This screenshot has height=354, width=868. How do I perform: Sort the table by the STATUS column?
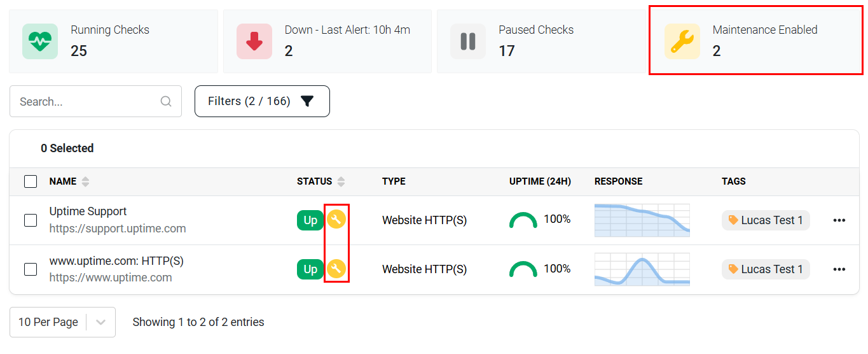tap(341, 181)
